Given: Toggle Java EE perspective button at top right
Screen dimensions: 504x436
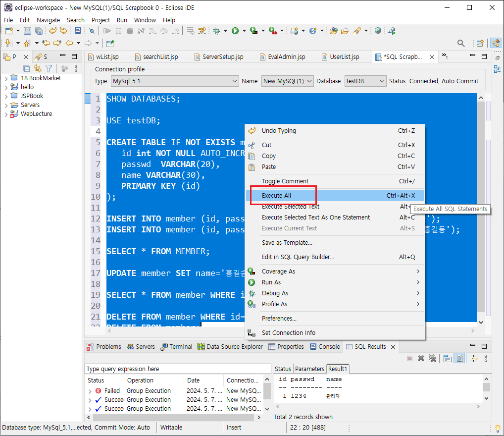Looking at the screenshot, I should (x=495, y=43).
